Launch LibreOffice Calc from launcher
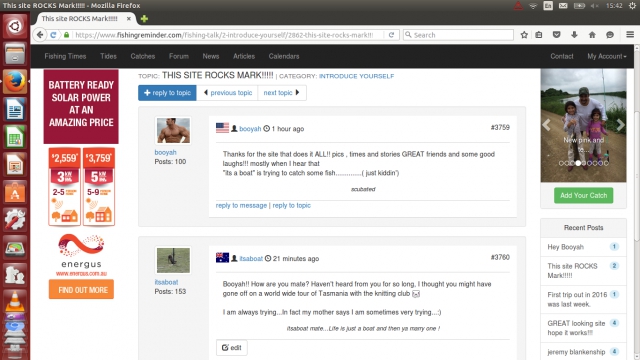Image resolution: width=640 pixels, height=360 pixels. click(x=15, y=137)
